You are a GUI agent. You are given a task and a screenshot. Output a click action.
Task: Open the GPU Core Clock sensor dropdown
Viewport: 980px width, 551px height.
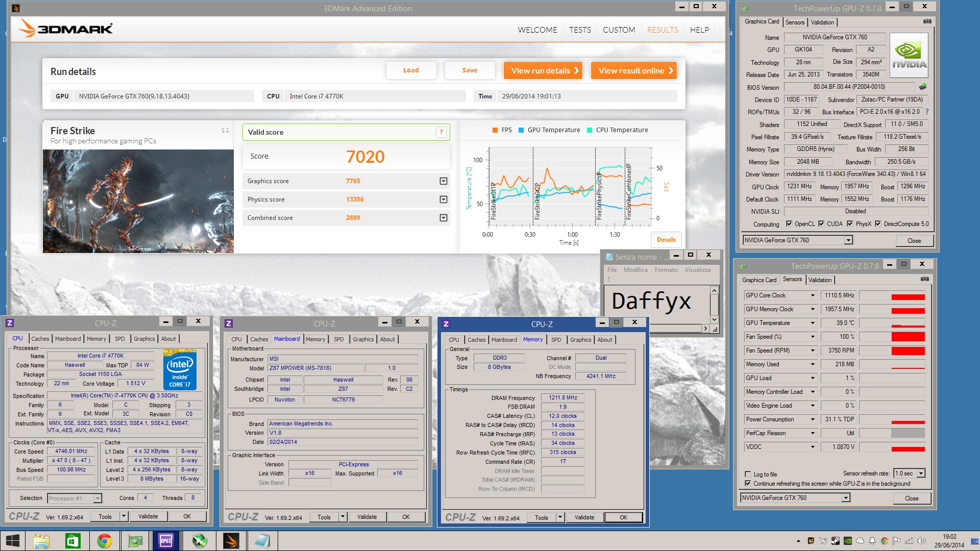[x=813, y=295]
